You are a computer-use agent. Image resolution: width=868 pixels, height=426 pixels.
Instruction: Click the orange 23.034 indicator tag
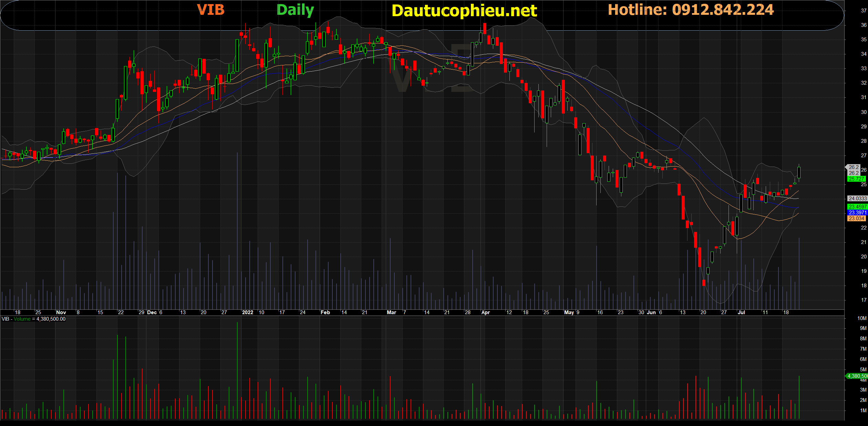[856, 219]
